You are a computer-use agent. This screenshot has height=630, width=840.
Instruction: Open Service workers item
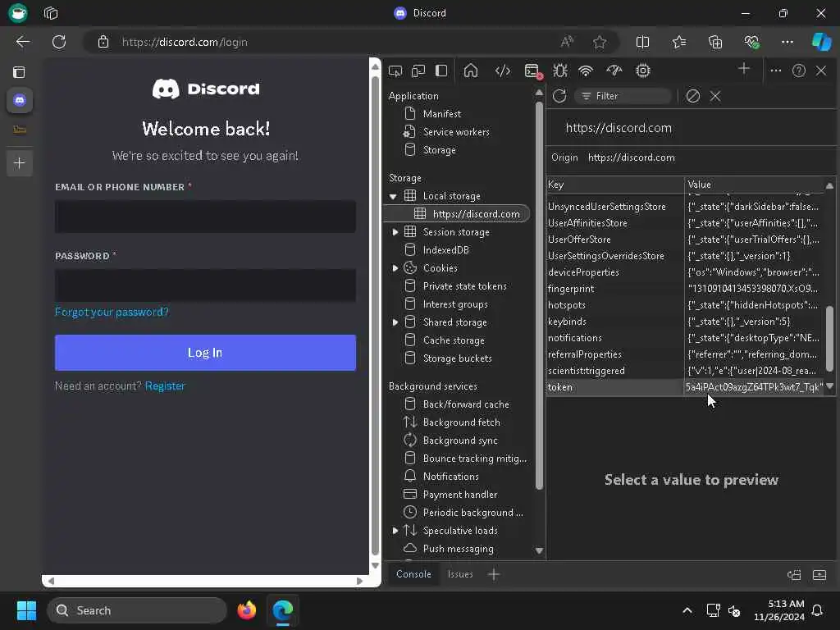456,132
